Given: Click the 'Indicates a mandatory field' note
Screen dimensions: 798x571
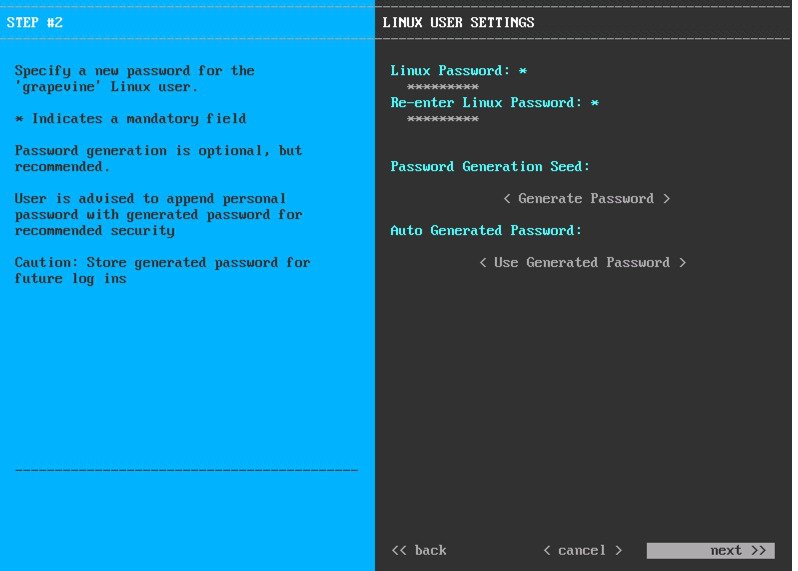Looking at the screenshot, I should 131,119.
